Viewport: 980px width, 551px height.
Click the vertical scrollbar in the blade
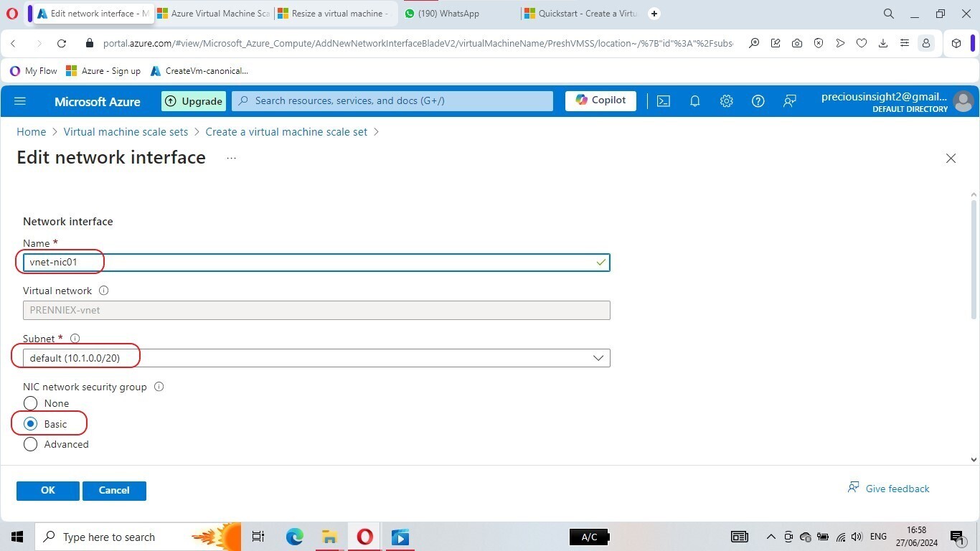[x=974, y=258]
